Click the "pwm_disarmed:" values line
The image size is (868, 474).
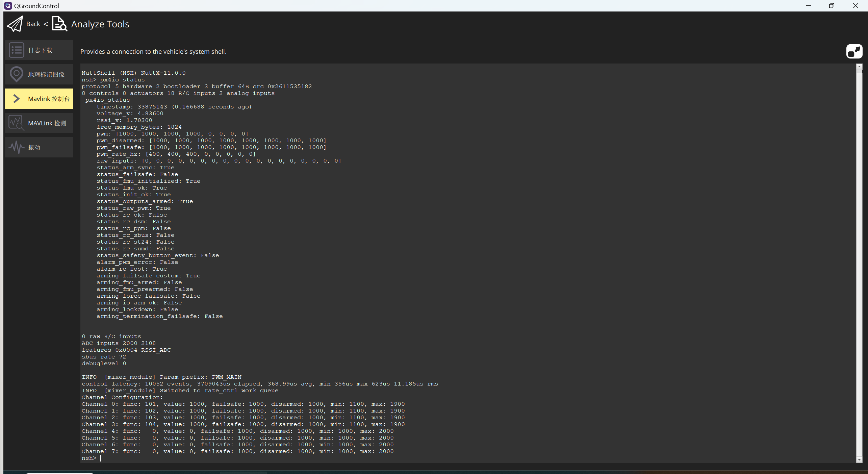pyautogui.click(x=211, y=141)
